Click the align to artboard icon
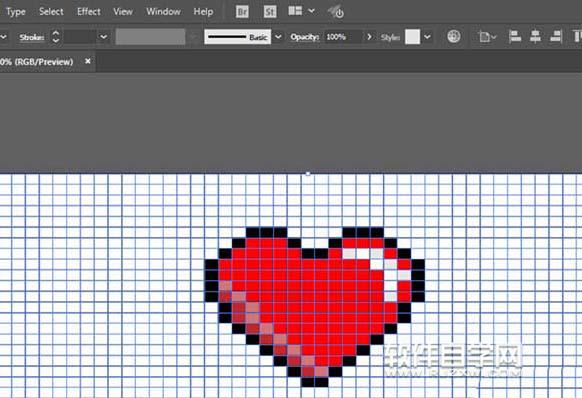The width and height of the screenshot is (582, 398). [x=487, y=37]
